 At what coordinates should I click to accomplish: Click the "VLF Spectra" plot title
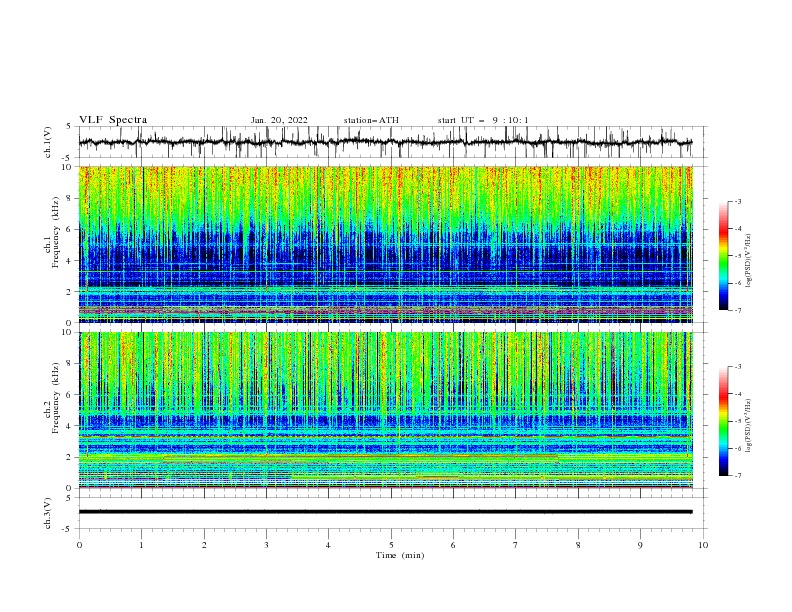point(113,120)
